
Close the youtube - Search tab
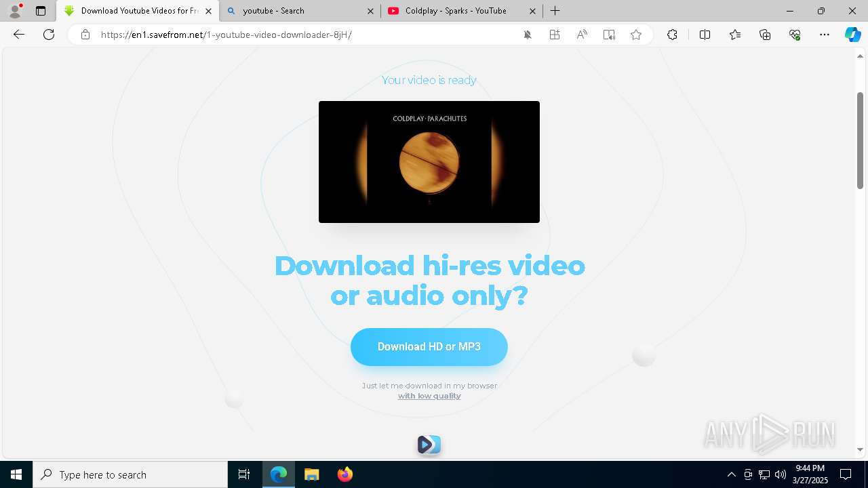[x=370, y=11]
